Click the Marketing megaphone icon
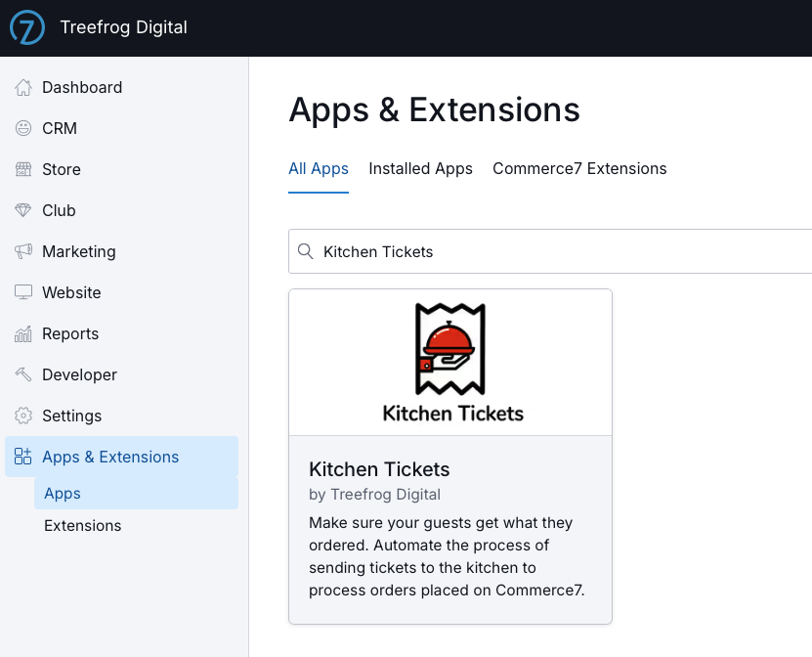The image size is (812, 657). pyautogui.click(x=23, y=251)
